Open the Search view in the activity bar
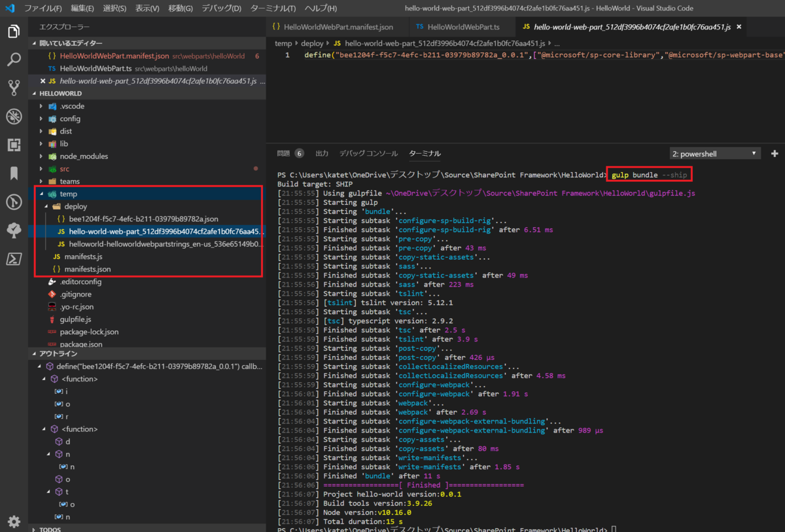This screenshot has width=785, height=532. [14, 60]
